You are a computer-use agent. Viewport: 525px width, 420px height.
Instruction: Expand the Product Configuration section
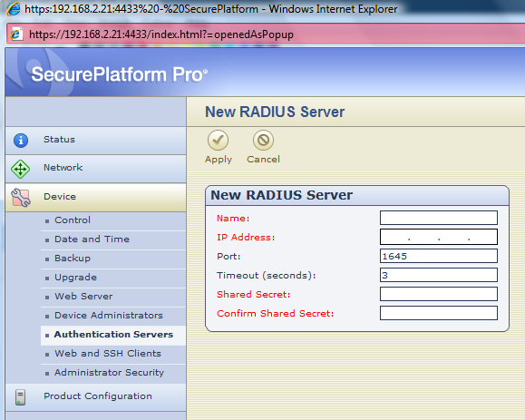click(96, 397)
